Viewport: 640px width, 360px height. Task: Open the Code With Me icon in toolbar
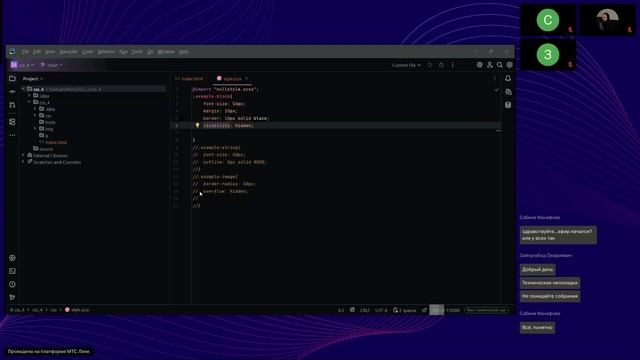click(x=480, y=65)
